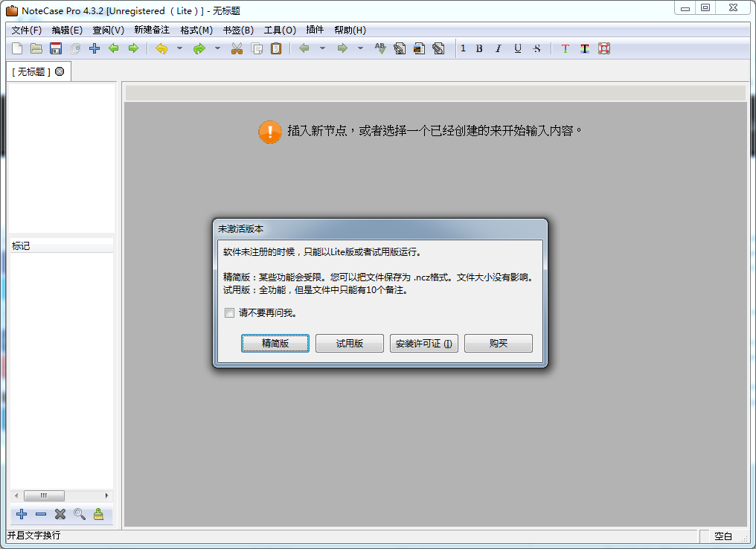The image size is (756, 549).
Task: Cut selection with scissors icon
Action: 237,48
